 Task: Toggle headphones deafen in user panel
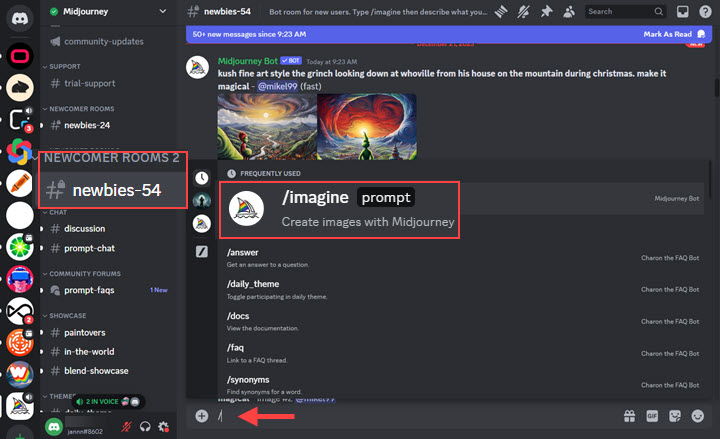tap(145, 427)
